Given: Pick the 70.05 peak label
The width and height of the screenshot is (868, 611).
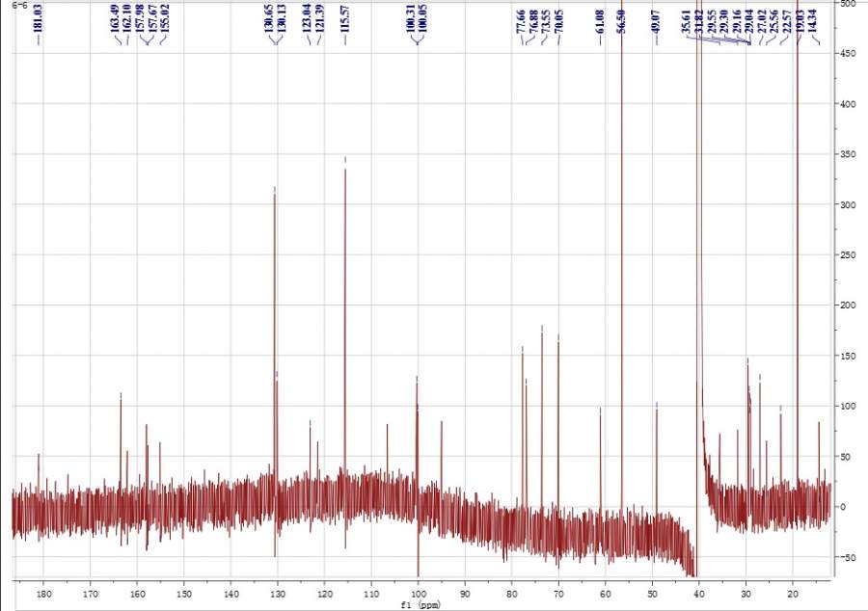Looking at the screenshot, I should click(559, 21).
